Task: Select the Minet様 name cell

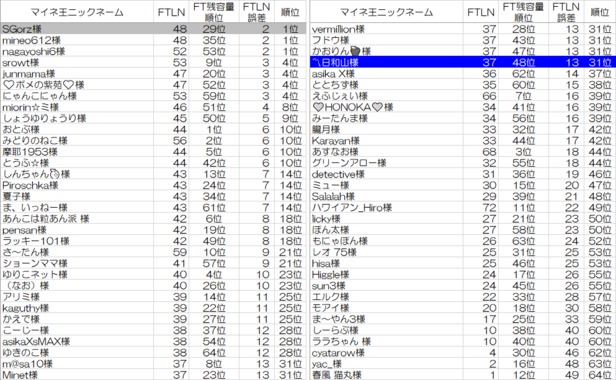Action: coord(77,375)
